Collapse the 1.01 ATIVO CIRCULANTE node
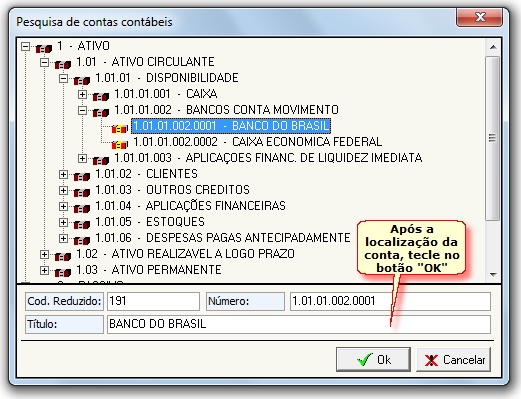This screenshot has height=399, width=521. 44,62
